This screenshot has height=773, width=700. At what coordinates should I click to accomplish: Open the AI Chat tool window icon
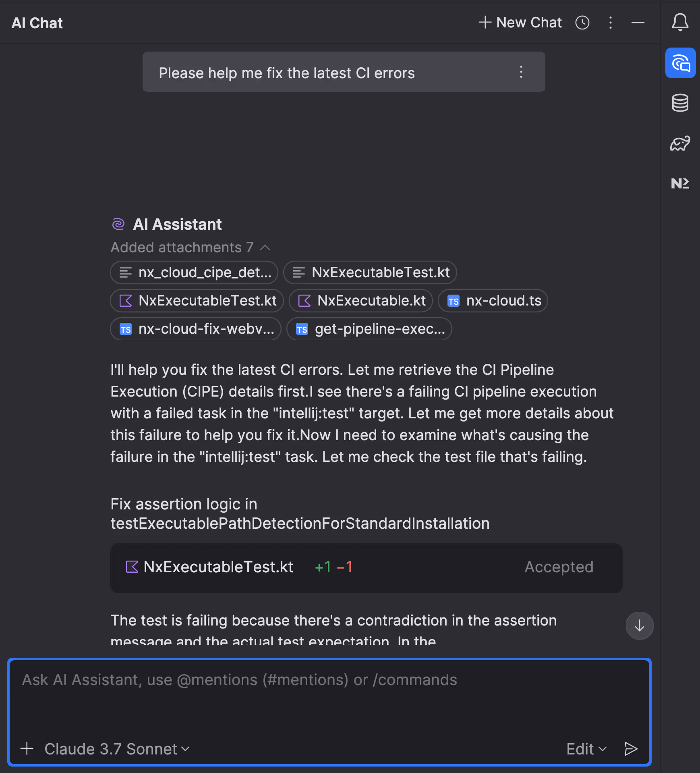click(680, 63)
